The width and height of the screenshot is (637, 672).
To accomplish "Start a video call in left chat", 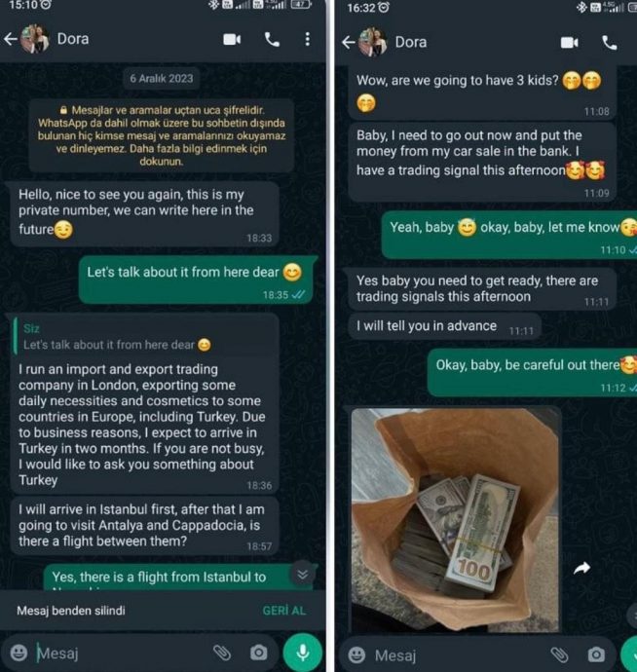I will [232, 39].
